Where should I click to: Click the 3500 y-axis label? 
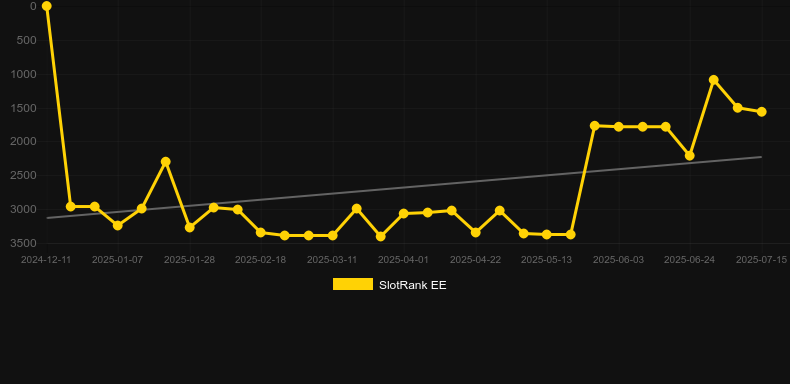pos(24,243)
